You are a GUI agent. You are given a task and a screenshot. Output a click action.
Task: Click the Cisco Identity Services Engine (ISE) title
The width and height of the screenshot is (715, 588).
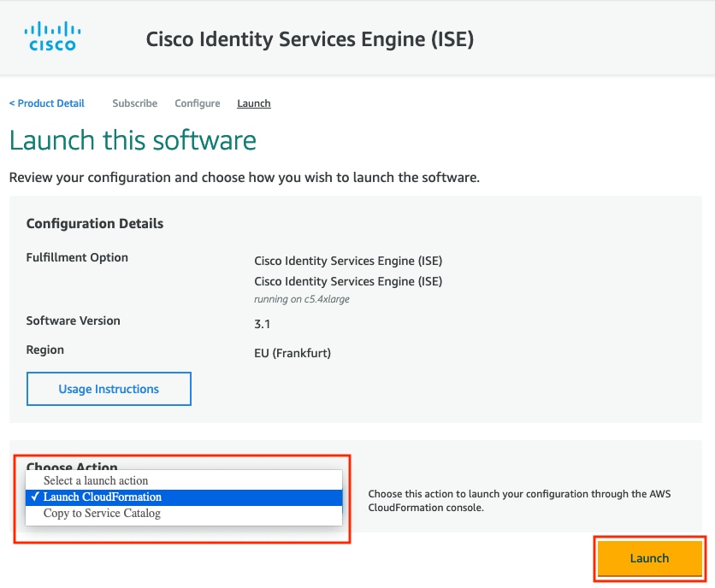point(310,39)
